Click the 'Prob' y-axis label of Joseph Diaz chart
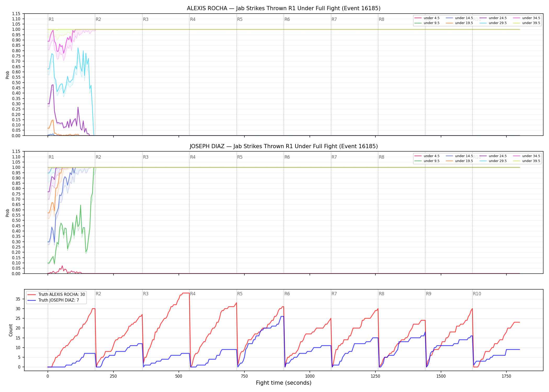The width and height of the screenshot is (549, 392). click(8, 213)
